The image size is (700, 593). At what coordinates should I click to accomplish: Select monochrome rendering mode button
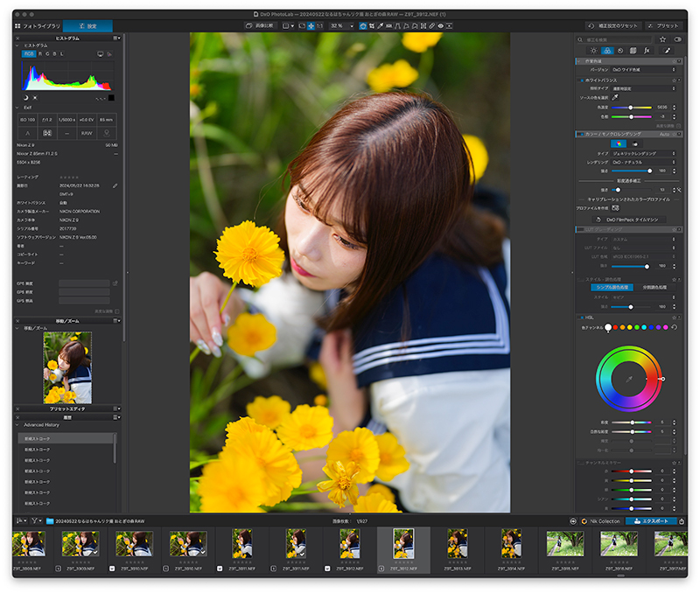[x=635, y=143]
